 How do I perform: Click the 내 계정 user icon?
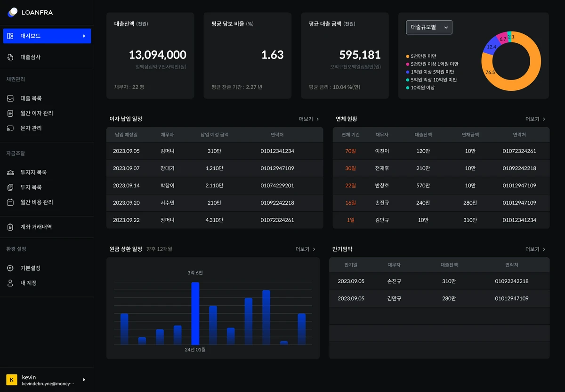[x=10, y=283]
